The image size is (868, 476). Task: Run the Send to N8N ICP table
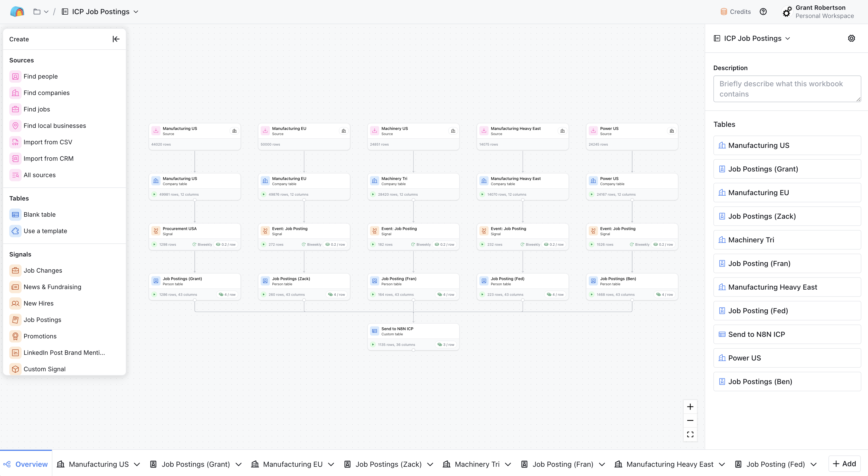pos(373,345)
